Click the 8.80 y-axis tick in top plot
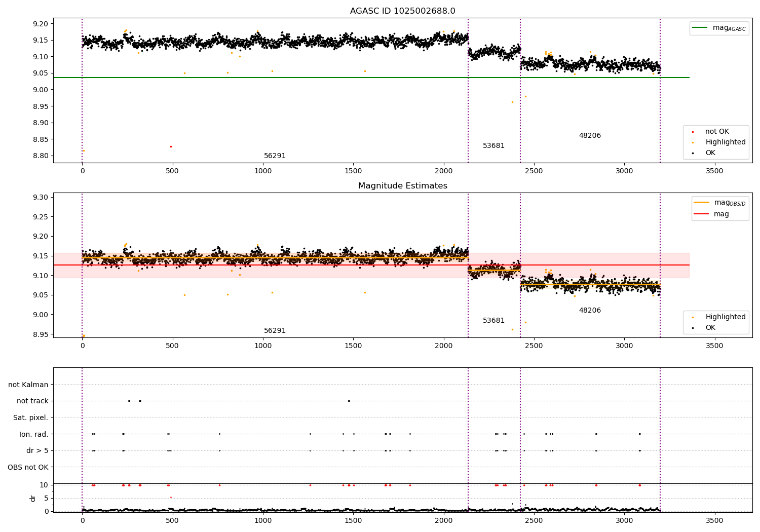 (x=40, y=156)
